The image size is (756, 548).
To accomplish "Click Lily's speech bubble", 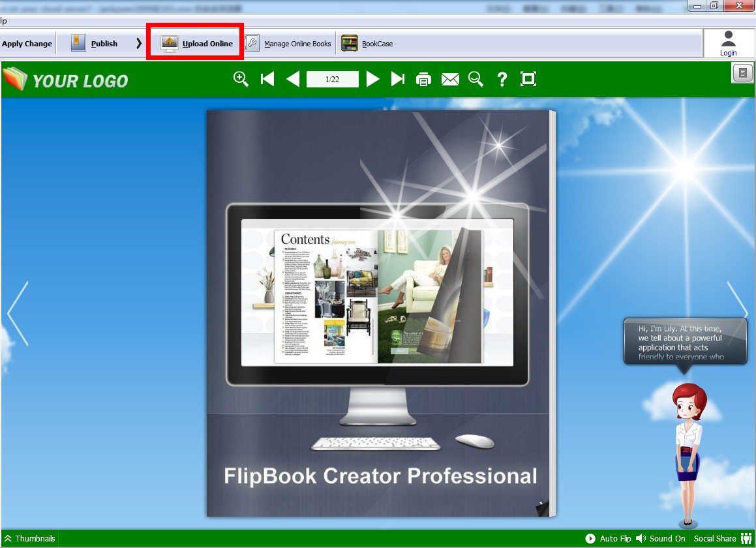I will click(685, 342).
